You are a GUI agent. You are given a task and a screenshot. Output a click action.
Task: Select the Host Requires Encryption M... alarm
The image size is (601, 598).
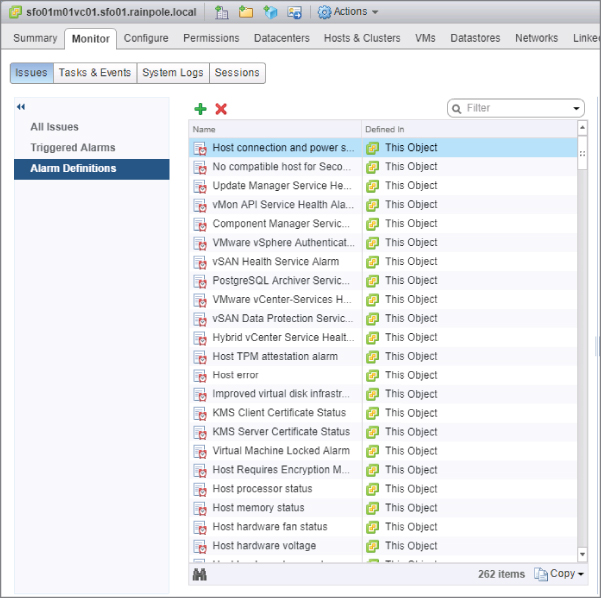click(383, 470)
